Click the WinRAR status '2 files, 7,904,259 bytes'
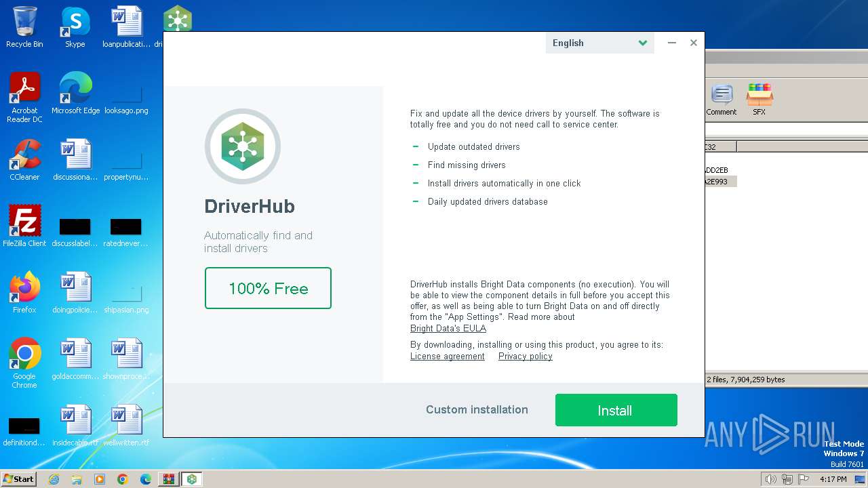Image resolution: width=868 pixels, height=488 pixels. click(745, 380)
